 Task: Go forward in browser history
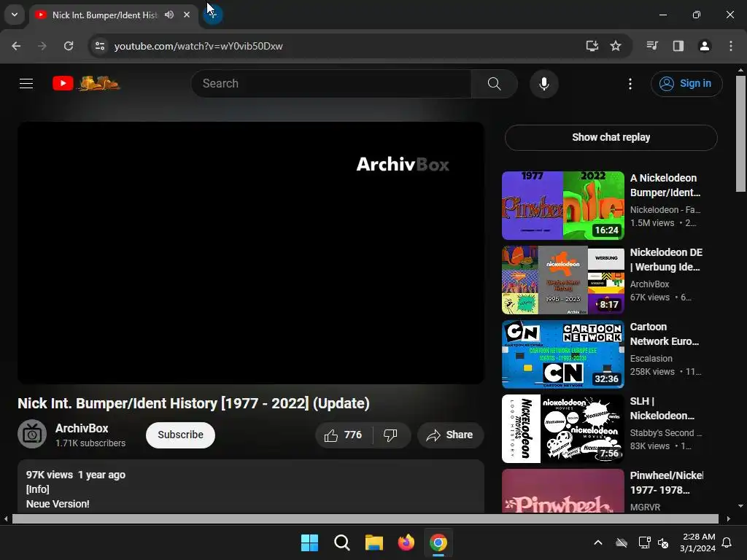[x=42, y=46]
